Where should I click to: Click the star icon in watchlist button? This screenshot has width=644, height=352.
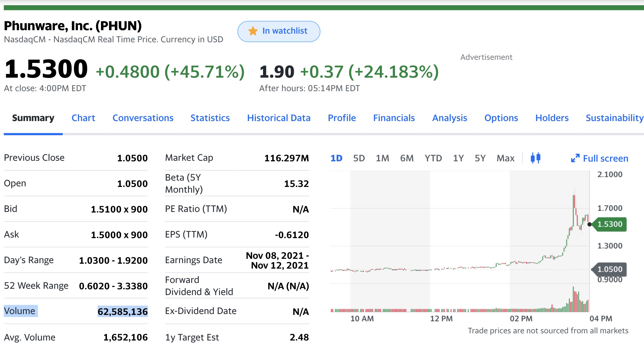click(253, 31)
